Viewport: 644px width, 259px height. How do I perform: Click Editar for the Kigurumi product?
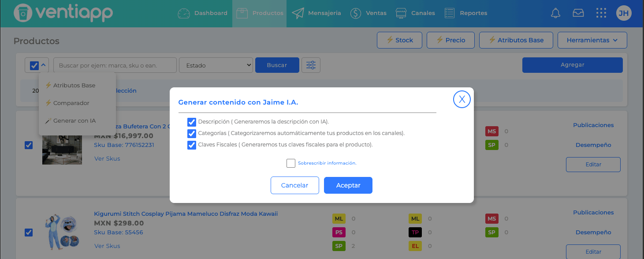593,252
